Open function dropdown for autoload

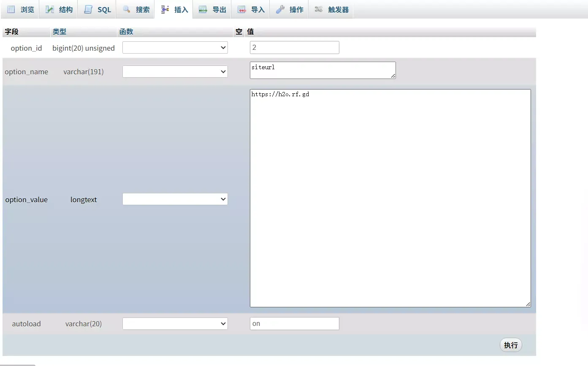175,324
